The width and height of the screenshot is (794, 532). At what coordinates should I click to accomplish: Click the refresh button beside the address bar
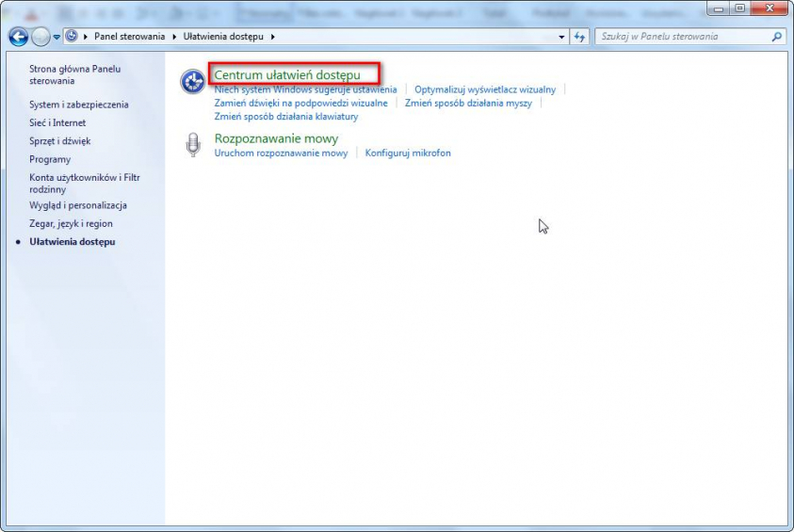(x=580, y=37)
